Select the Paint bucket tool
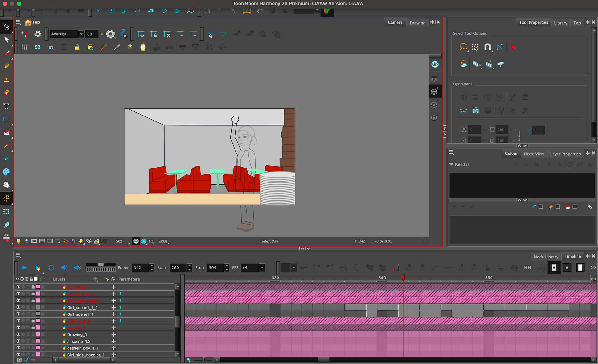Screen dimensions: 598x364 click(x=6, y=132)
